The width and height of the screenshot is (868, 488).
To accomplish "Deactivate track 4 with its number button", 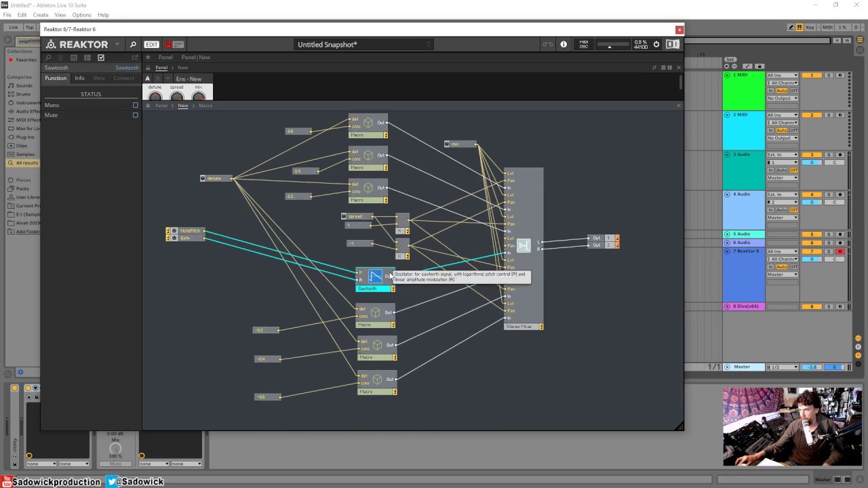I will click(812, 195).
